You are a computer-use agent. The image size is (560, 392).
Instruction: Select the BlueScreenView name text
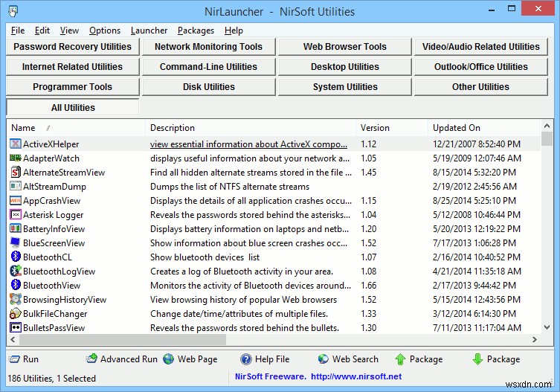click(x=54, y=243)
